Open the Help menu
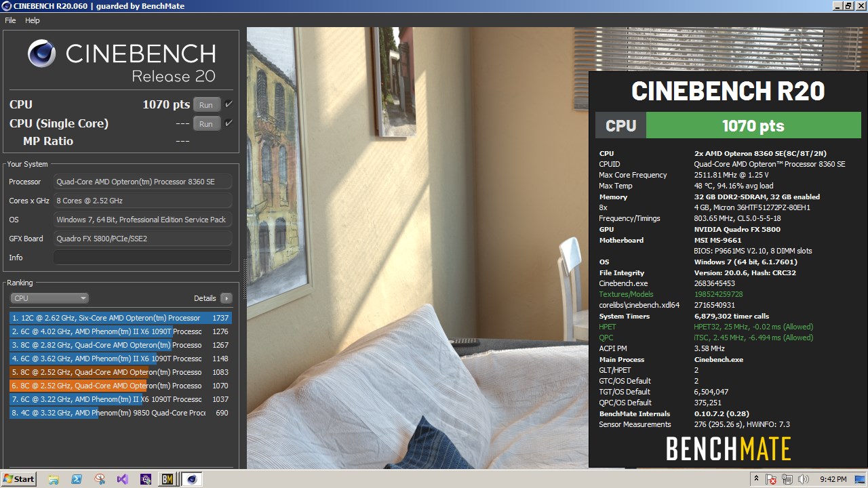 click(x=33, y=20)
